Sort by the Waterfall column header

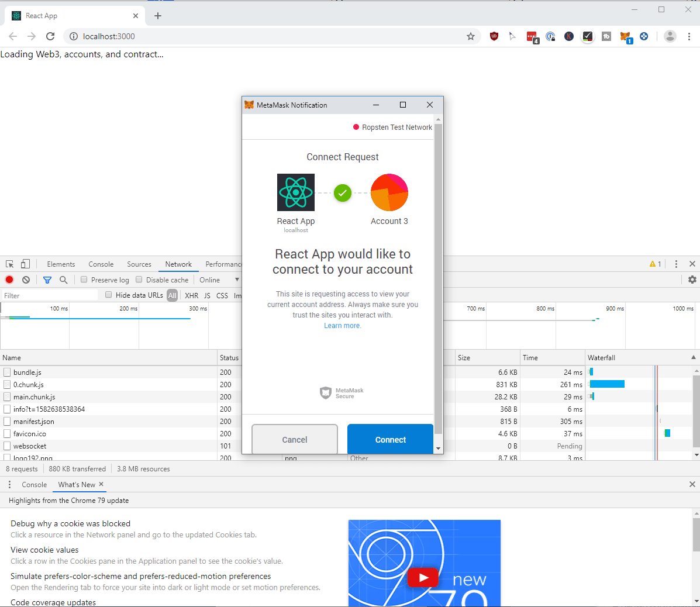tap(642, 357)
